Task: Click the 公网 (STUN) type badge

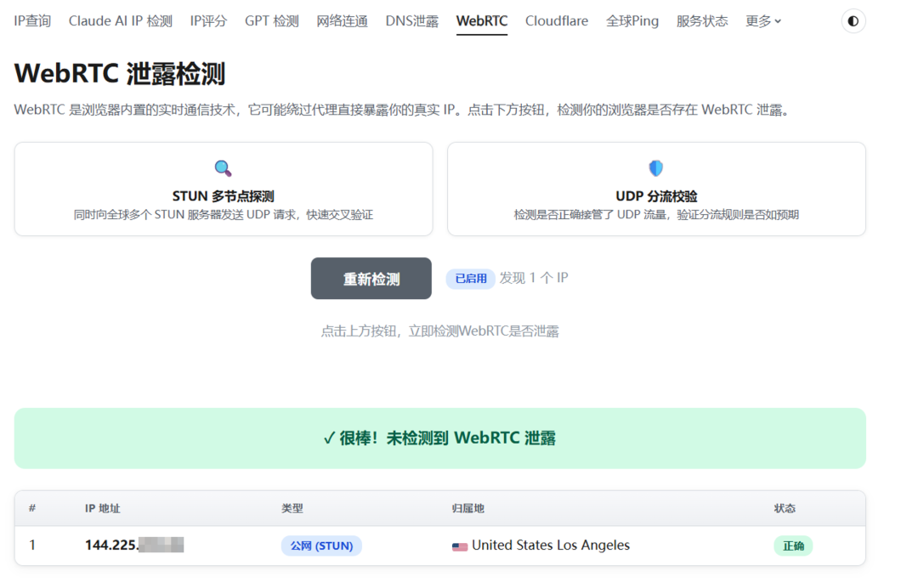Action: (x=321, y=546)
